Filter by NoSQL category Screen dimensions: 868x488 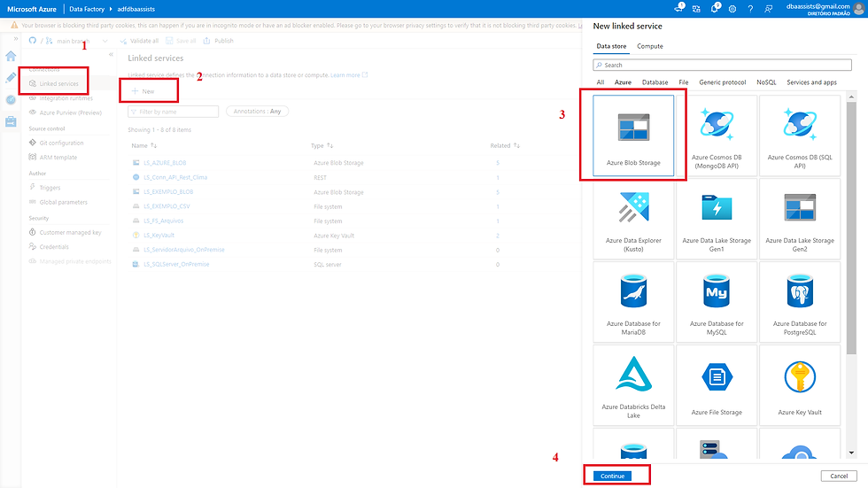point(766,82)
